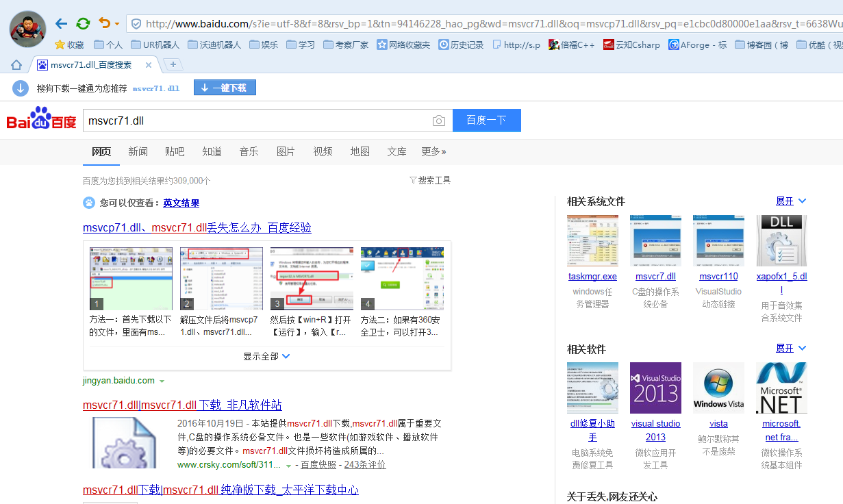Open 非凡软件站 msvcr71.dll 下载 result

coord(182,405)
